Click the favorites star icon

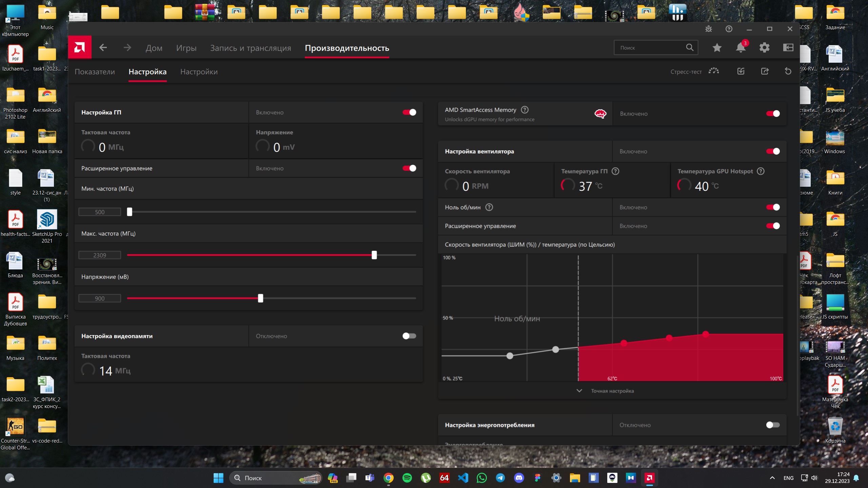(717, 48)
